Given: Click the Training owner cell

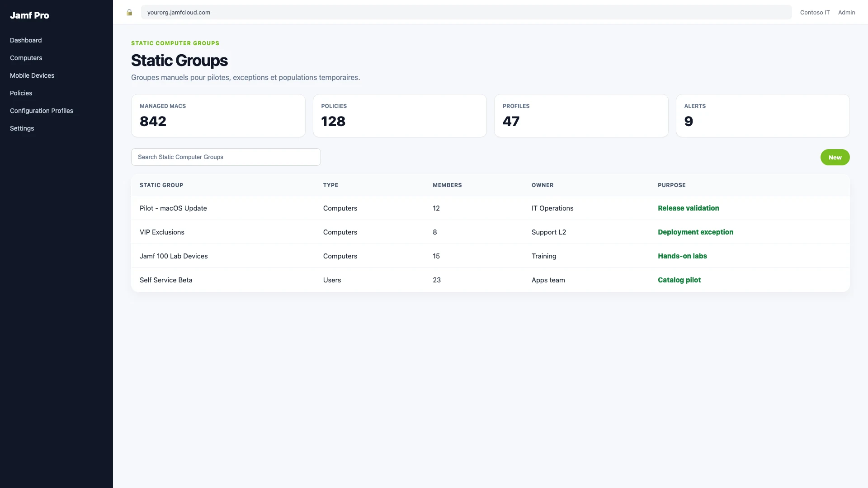Looking at the screenshot, I should tap(544, 256).
